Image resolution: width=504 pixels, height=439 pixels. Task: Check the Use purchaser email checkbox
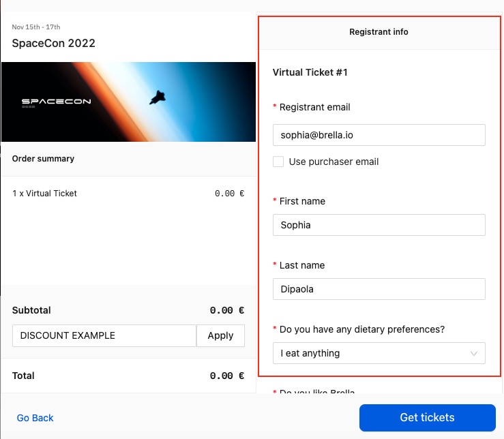[x=278, y=162]
